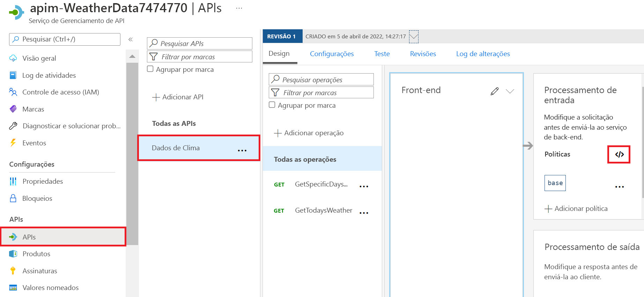The image size is (644, 297).
Task: Focus the Pesquisar operações field
Action: pos(321,79)
